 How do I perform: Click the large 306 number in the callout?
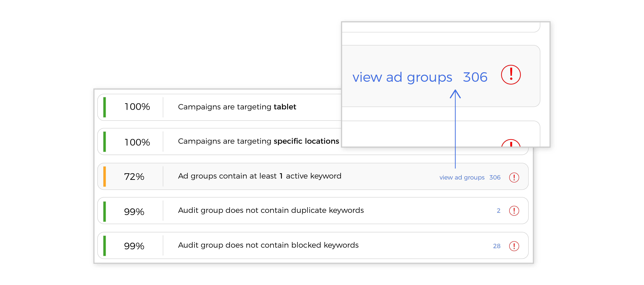click(475, 77)
